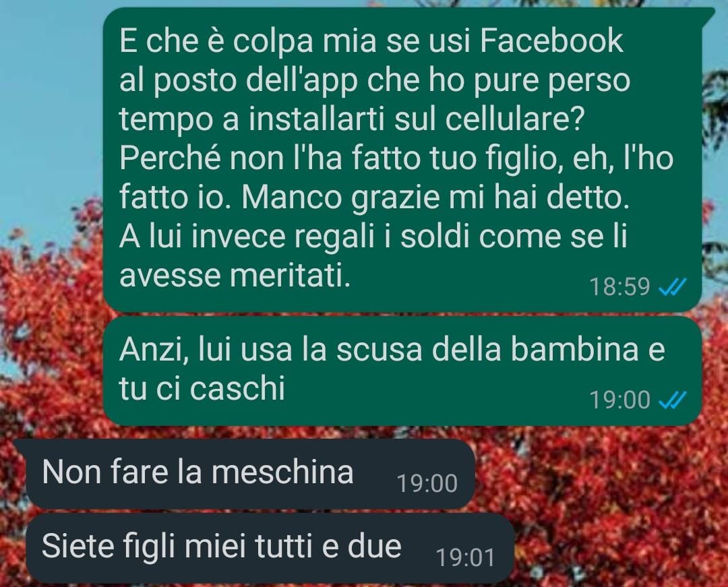Click the 19:01 timestamp
Screen dimensions: 728x587
click(466, 557)
